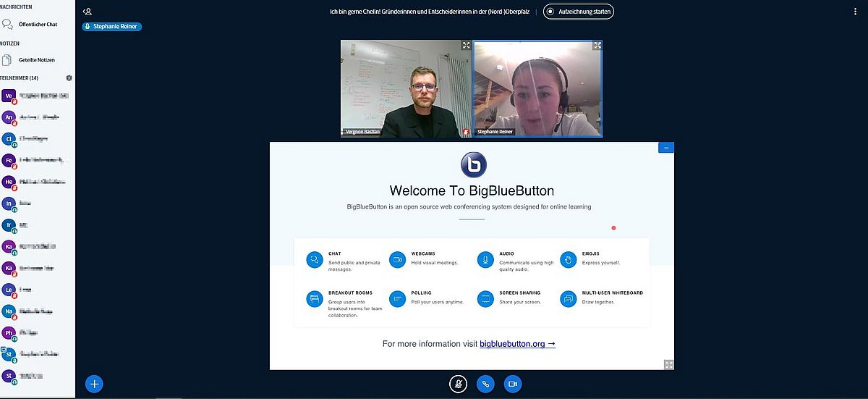Open the Öffentlicher Chat panel
Viewport: 868px width, 399px height.
coord(36,24)
